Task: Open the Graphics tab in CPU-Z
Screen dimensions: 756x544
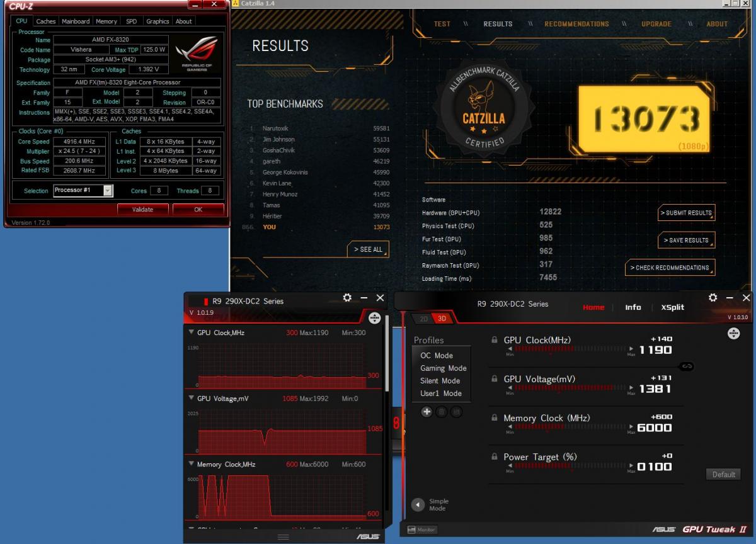Action: [157, 21]
